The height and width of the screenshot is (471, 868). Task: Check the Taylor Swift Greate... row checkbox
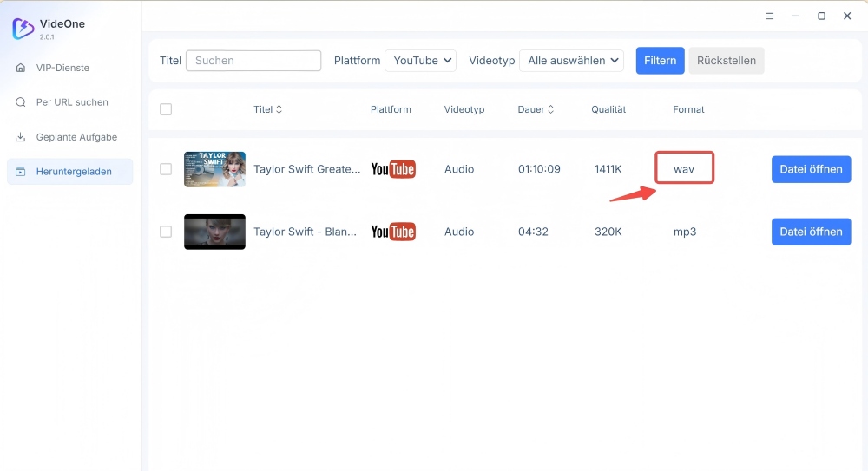coord(166,169)
